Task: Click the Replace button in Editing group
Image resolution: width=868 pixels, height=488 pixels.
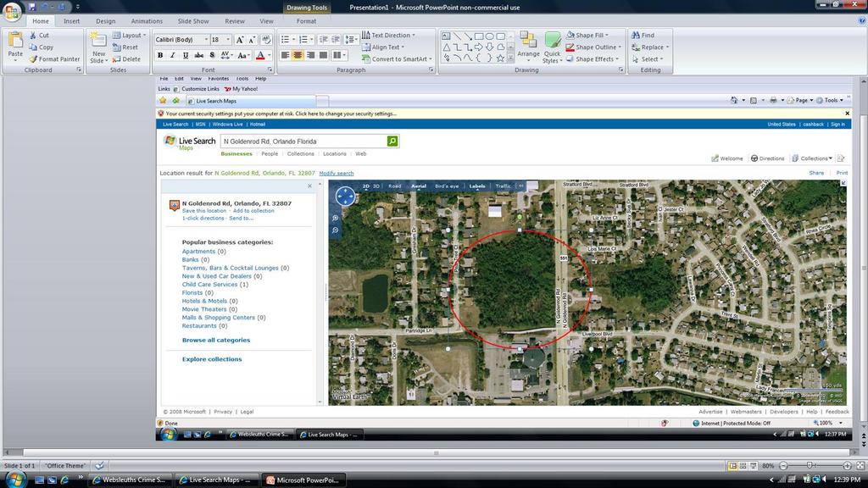Action: pyautogui.click(x=649, y=47)
